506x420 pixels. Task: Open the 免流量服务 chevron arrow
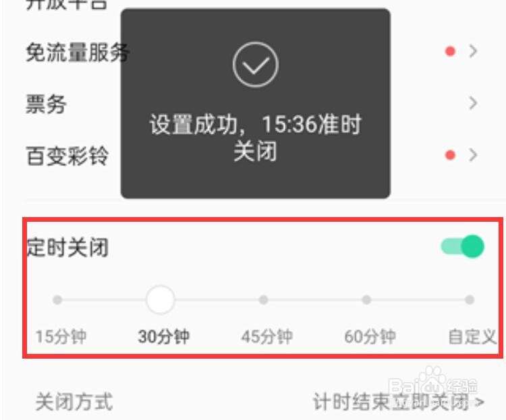coord(473,51)
